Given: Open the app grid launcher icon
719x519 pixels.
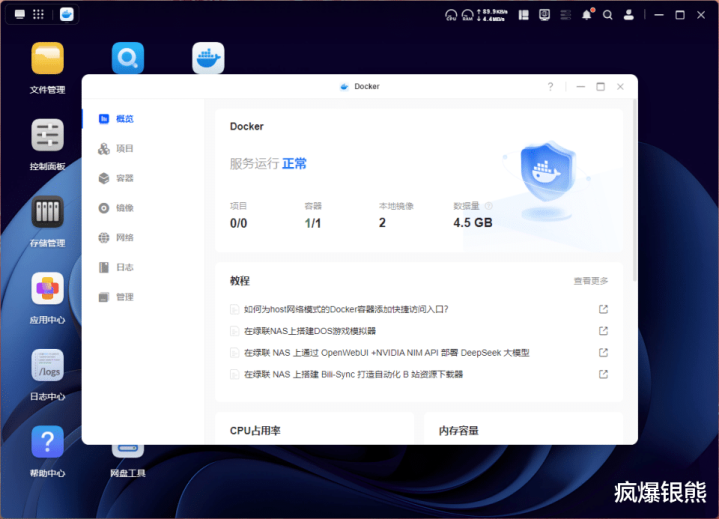Looking at the screenshot, I should click(38, 15).
